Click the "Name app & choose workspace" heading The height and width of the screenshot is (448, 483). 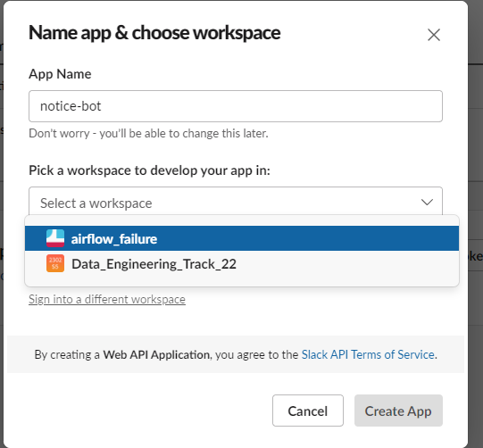(x=154, y=33)
